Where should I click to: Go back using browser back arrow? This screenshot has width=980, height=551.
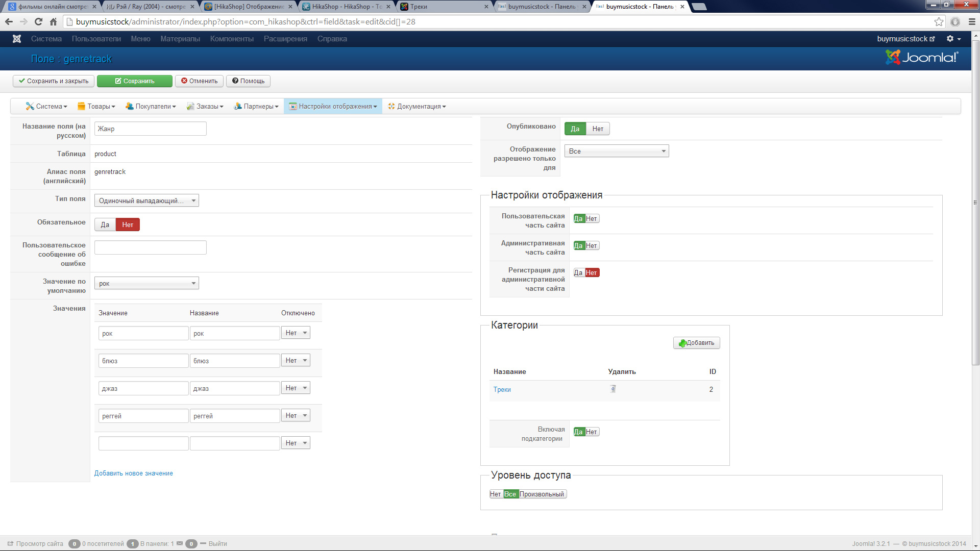tap(9, 22)
